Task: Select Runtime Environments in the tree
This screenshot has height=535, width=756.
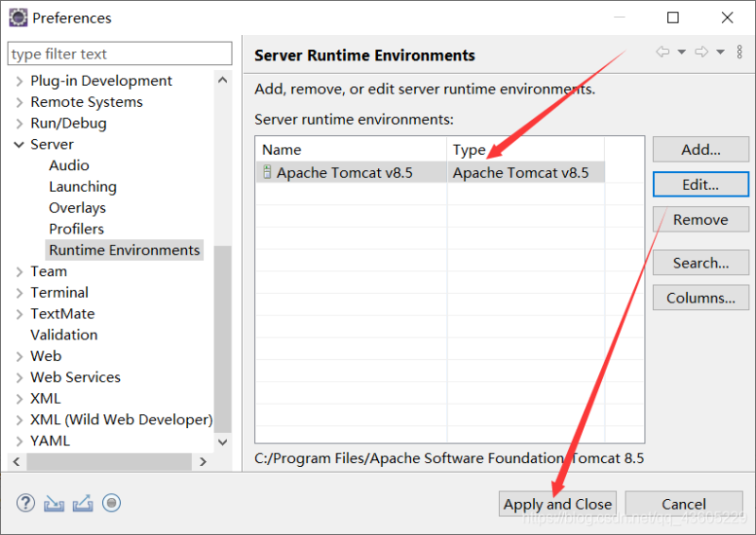Action: pyautogui.click(x=125, y=250)
